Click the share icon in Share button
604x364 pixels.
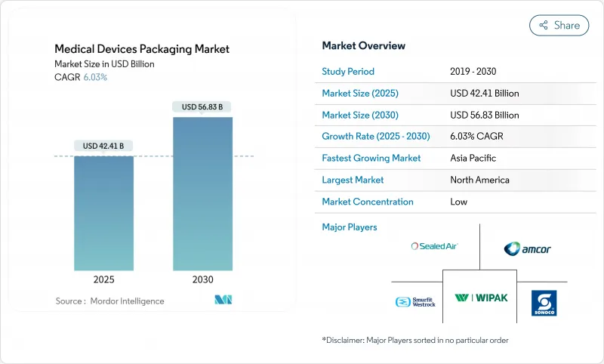[x=543, y=25]
